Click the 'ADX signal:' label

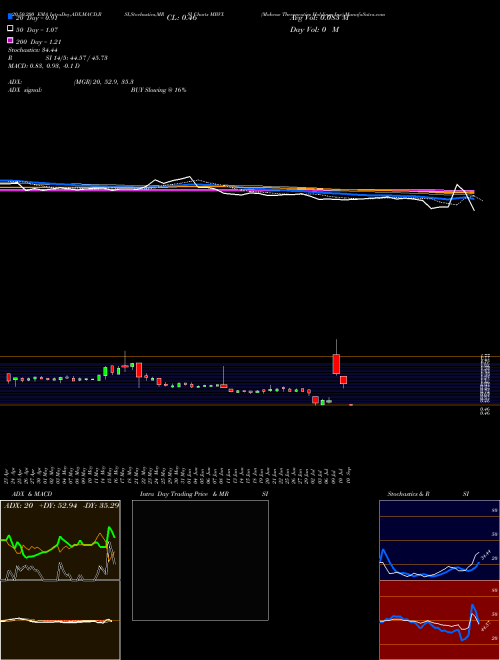click(25, 90)
